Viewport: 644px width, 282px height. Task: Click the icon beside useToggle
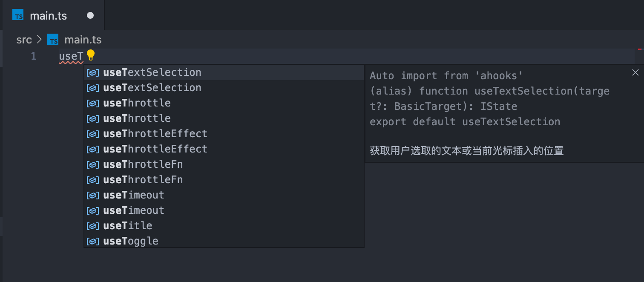click(x=92, y=241)
